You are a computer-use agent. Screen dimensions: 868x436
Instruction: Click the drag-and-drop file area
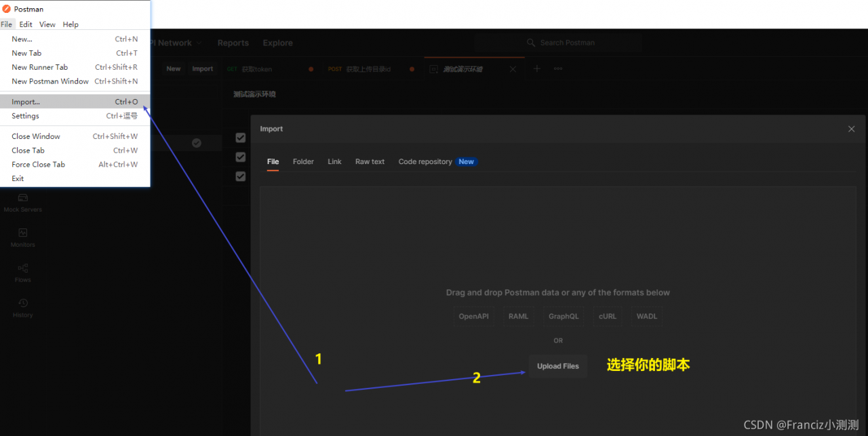coord(557,312)
